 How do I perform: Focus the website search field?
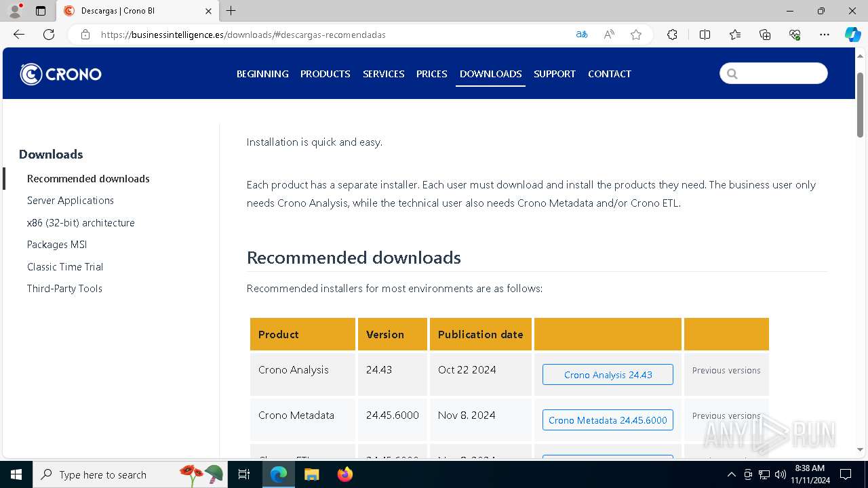pos(774,73)
